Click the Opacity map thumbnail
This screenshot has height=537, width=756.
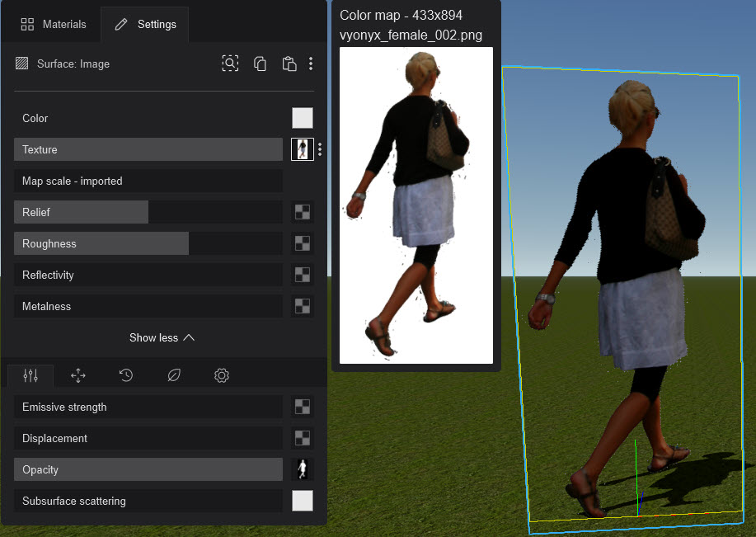tap(303, 469)
